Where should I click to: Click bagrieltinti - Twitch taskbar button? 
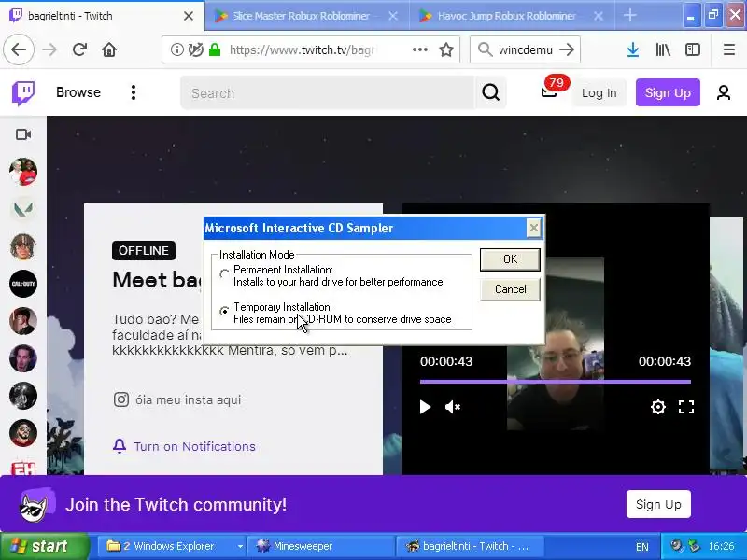pyautogui.click(x=469, y=546)
